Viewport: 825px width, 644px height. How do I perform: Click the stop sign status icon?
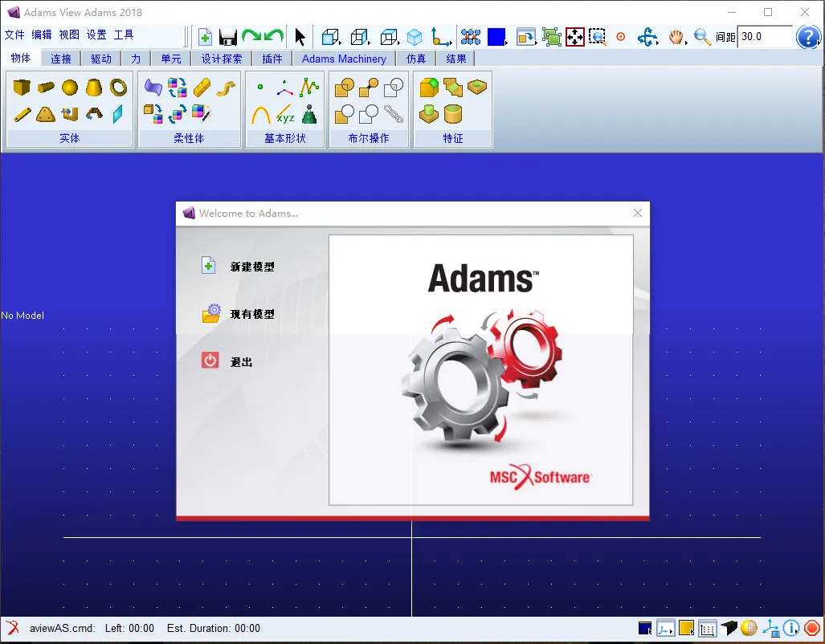(x=811, y=628)
